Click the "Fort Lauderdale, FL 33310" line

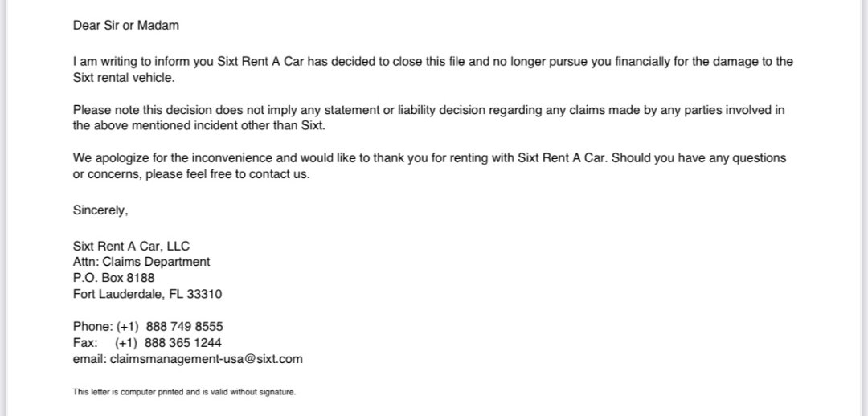[x=147, y=294]
